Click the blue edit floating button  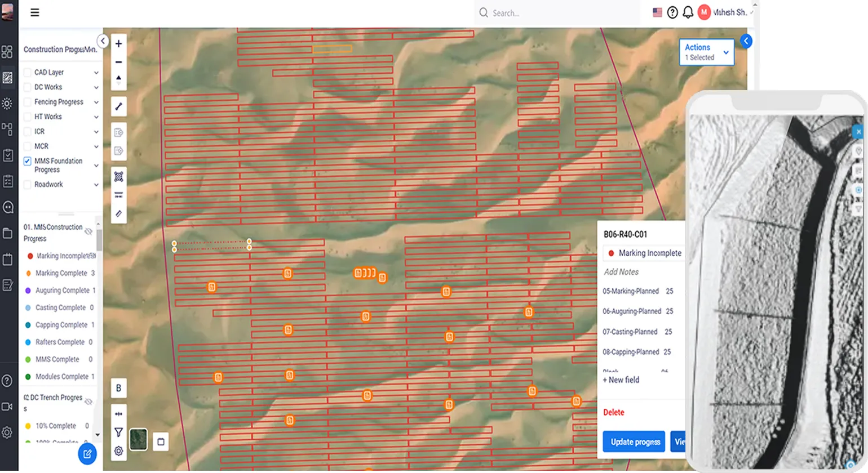tap(87, 454)
